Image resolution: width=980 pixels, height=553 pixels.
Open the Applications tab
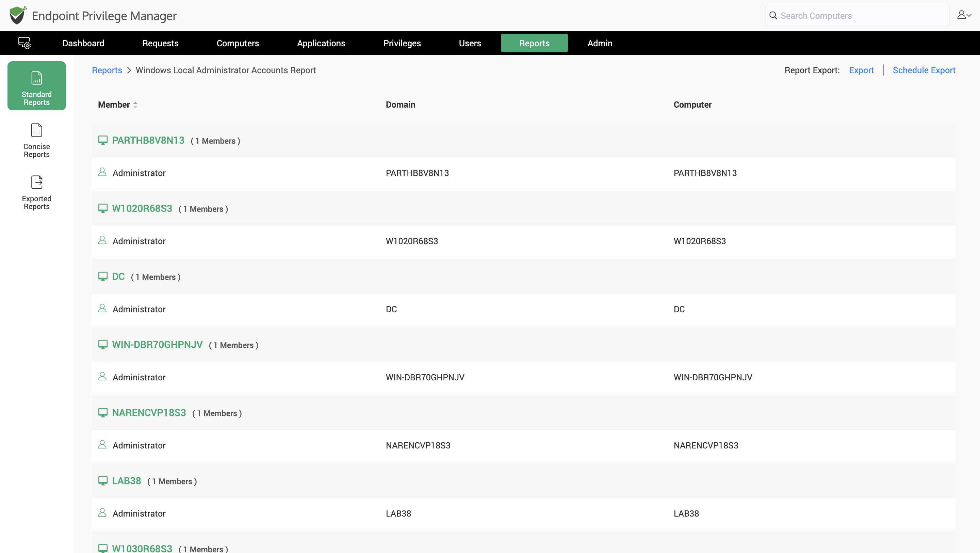pyautogui.click(x=321, y=43)
